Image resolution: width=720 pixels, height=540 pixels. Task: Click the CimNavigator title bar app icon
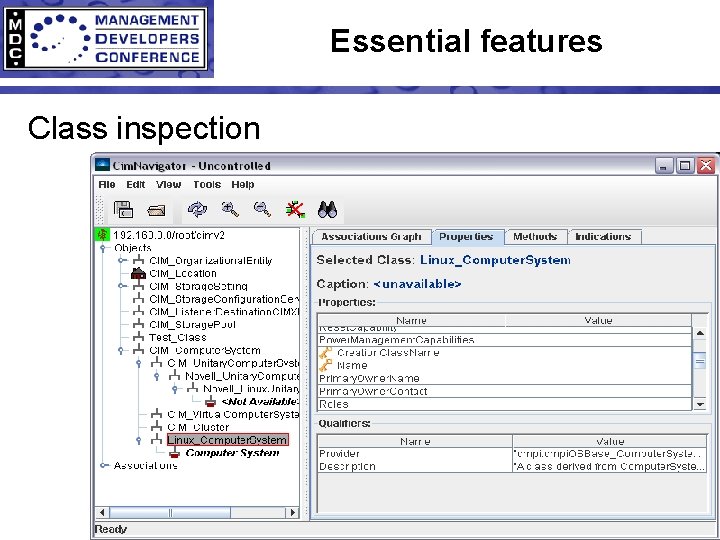point(102,165)
